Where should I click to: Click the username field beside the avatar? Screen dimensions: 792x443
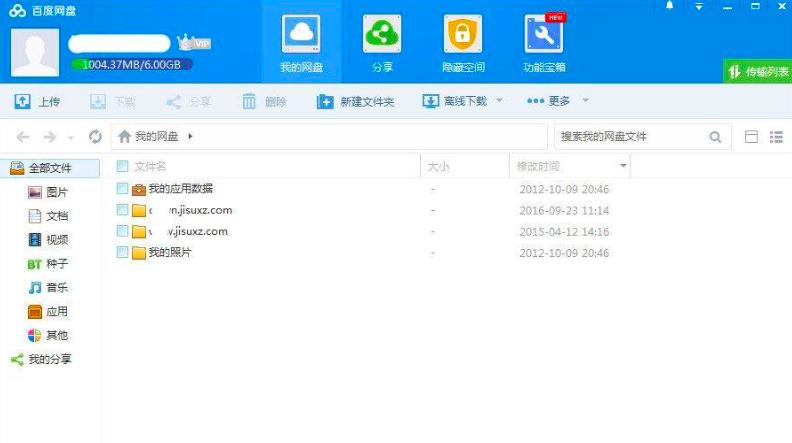pos(120,43)
